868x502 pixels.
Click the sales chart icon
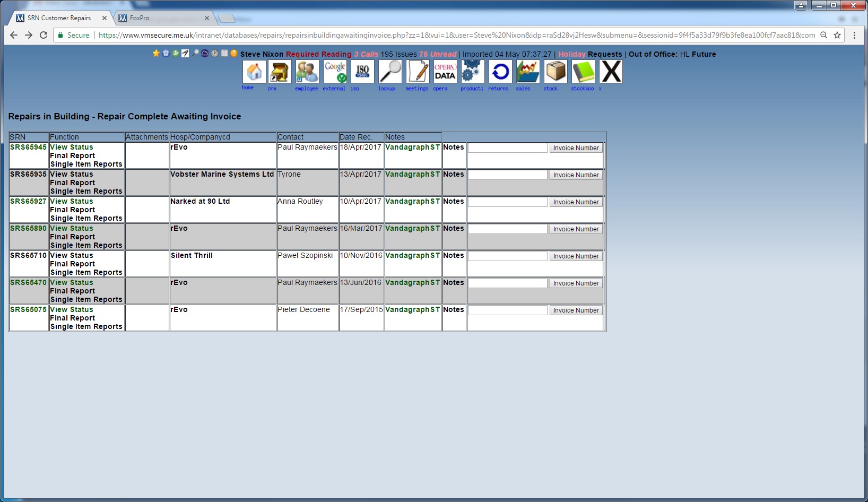pyautogui.click(x=528, y=72)
